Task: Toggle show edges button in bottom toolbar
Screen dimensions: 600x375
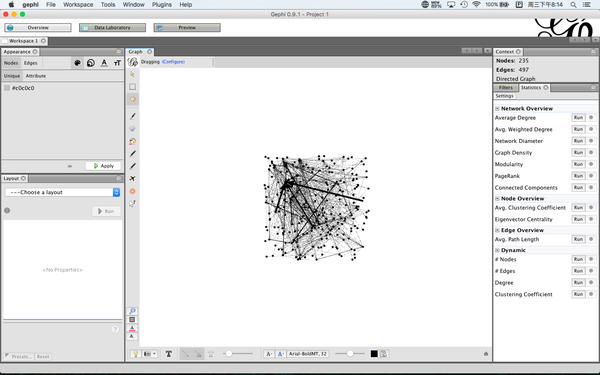Action: pyautogui.click(x=186, y=354)
